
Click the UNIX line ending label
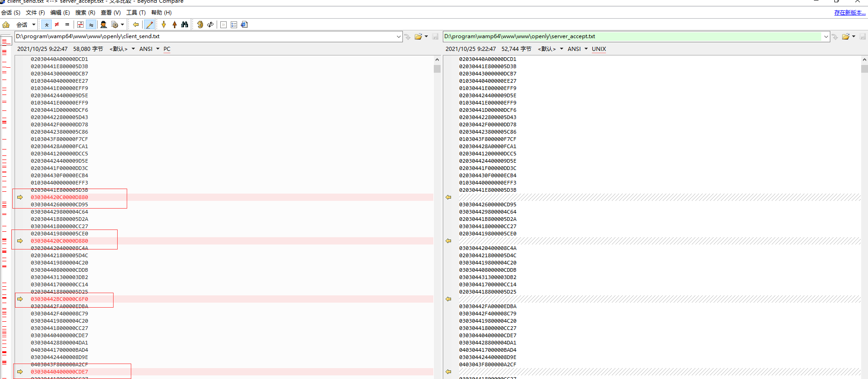coord(599,49)
